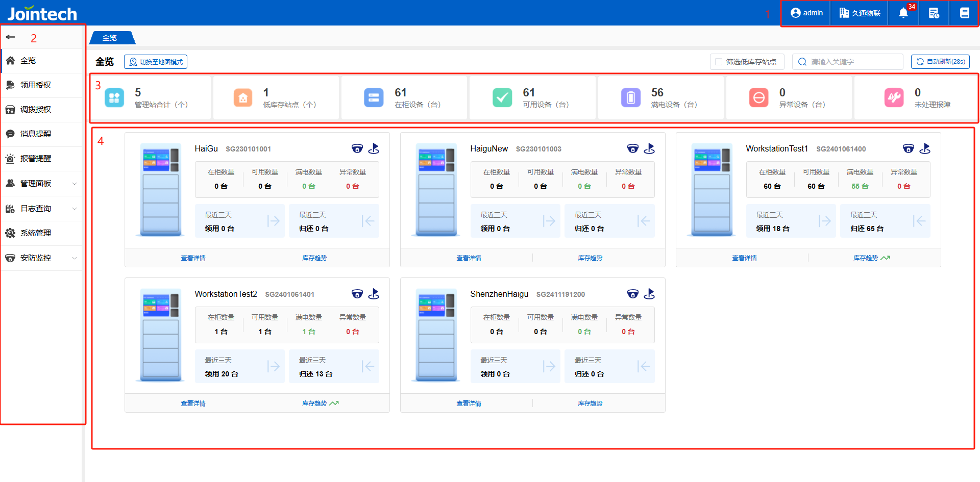Click the camera monitor icon on HaiGu card

click(x=357, y=148)
